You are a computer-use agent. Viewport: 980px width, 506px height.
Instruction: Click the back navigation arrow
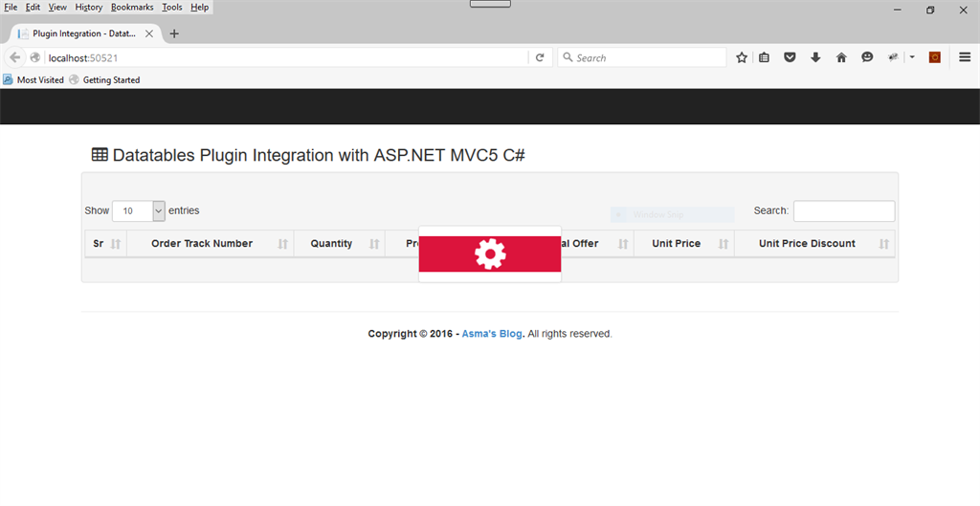click(x=15, y=57)
